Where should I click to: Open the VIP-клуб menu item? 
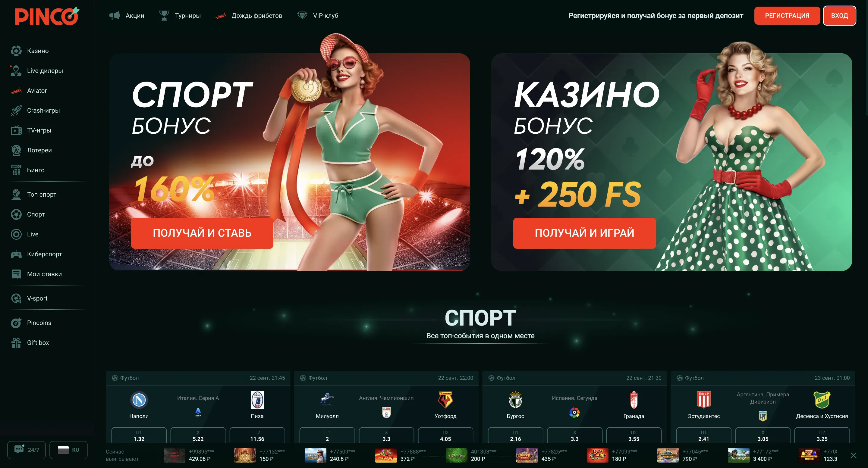[317, 15]
